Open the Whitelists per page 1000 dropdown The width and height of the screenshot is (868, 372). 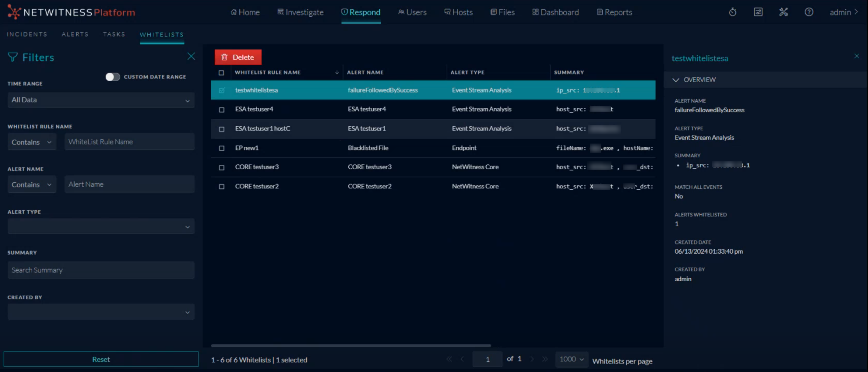572,359
